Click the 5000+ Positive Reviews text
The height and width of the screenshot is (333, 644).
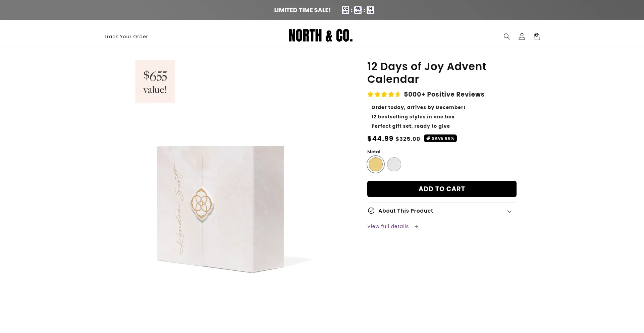coord(444,95)
